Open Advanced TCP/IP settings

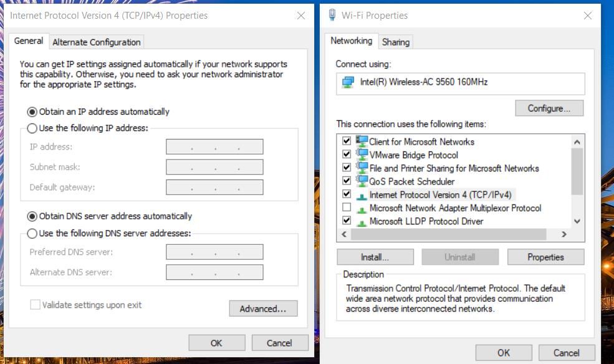(x=263, y=309)
